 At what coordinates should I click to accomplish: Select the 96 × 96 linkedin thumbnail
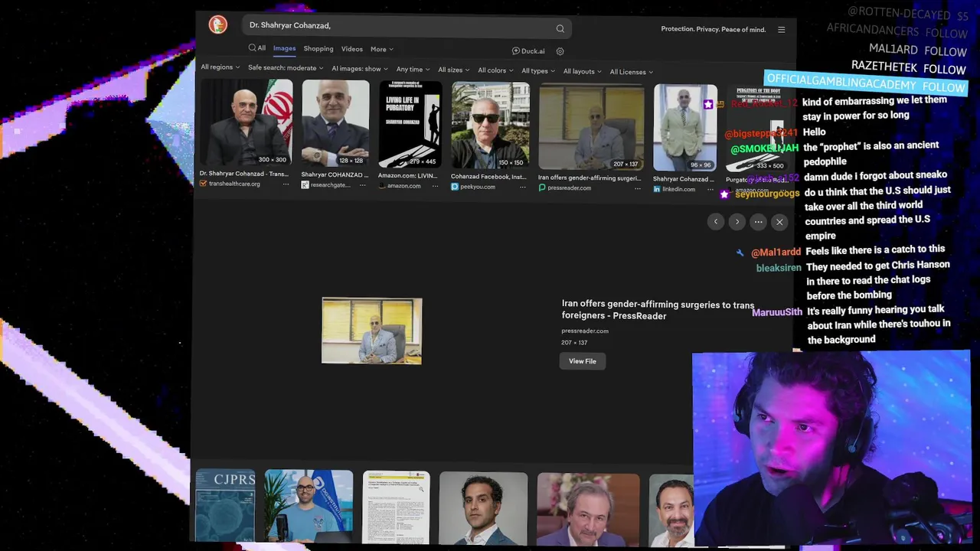point(685,128)
